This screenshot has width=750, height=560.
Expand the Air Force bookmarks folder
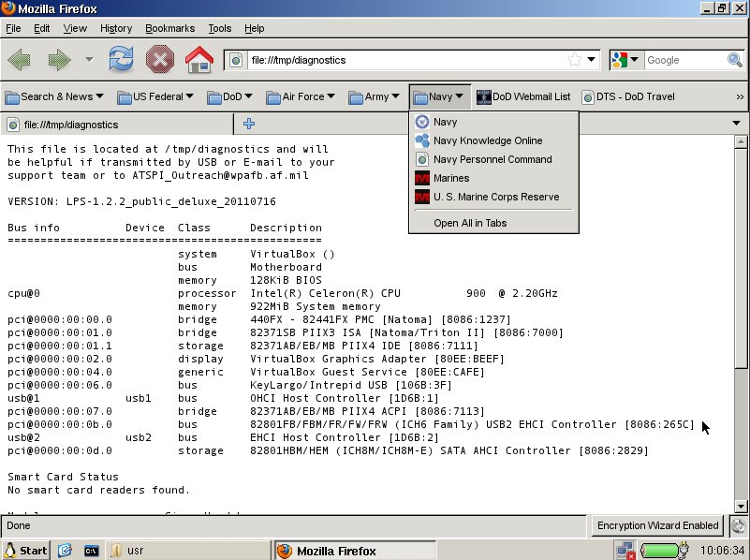[x=300, y=96]
